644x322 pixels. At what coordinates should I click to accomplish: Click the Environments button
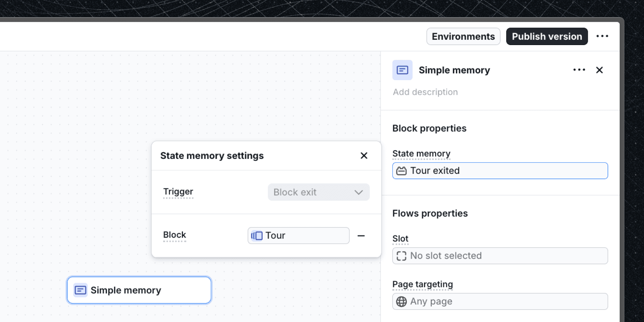click(463, 36)
